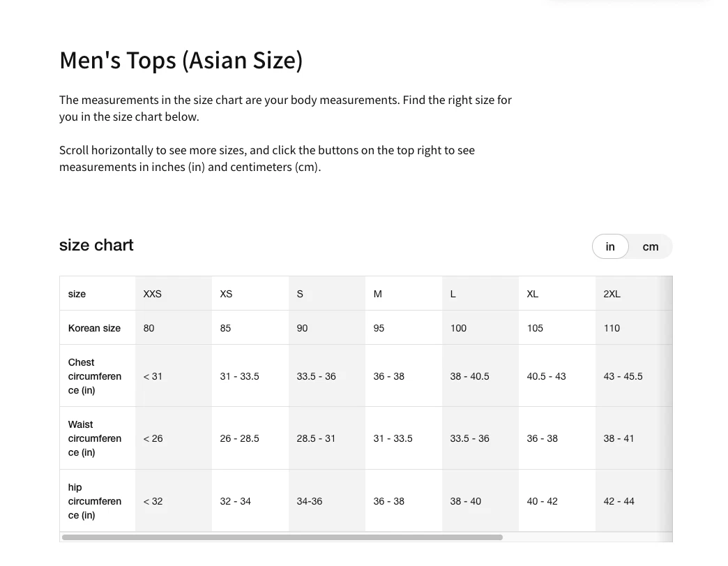Select the 2XL size column header
The width and height of the screenshot is (728, 566).
tap(612, 294)
